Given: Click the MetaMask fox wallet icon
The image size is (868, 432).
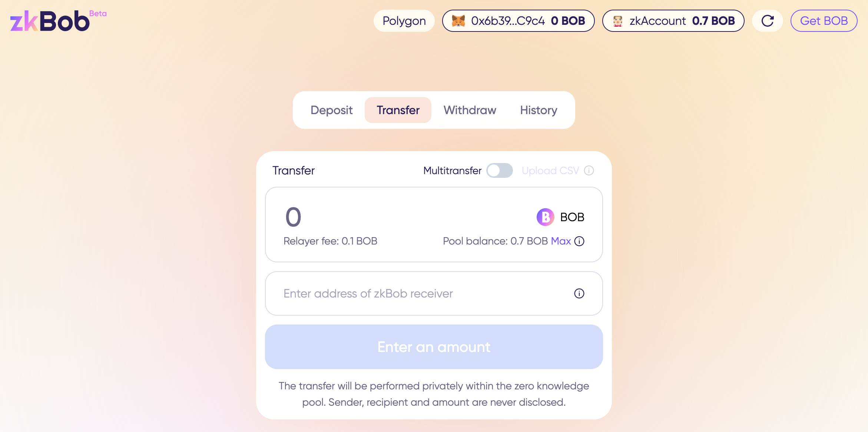Looking at the screenshot, I should (458, 21).
